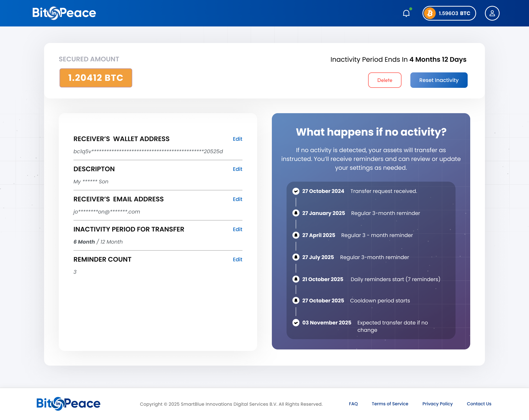Open the Privacy Policy footer link

(x=437, y=404)
